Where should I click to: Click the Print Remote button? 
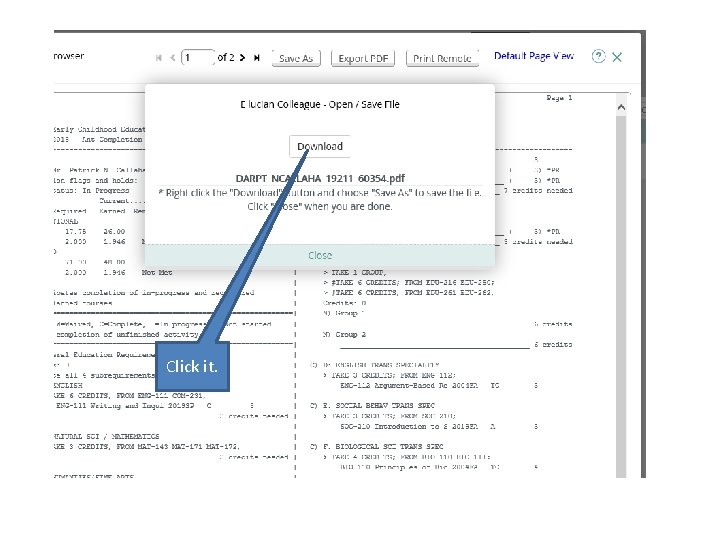pyautogui.click(x=442, y=58)
